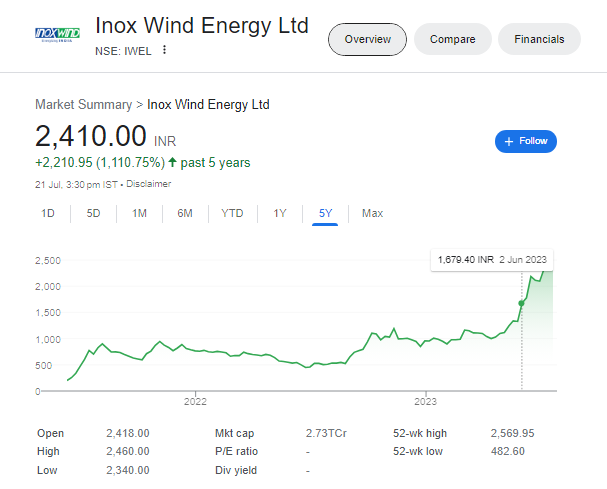The height and width of the screenshot is (489, 607).
Task: Open the three-dot more options menu
Action: [165, 51]
